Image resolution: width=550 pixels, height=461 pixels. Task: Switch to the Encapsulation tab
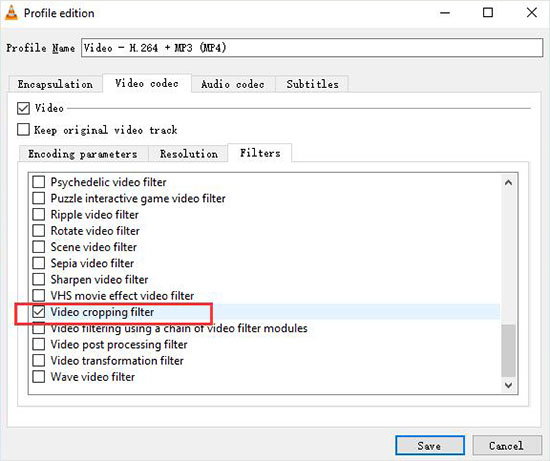55,84
